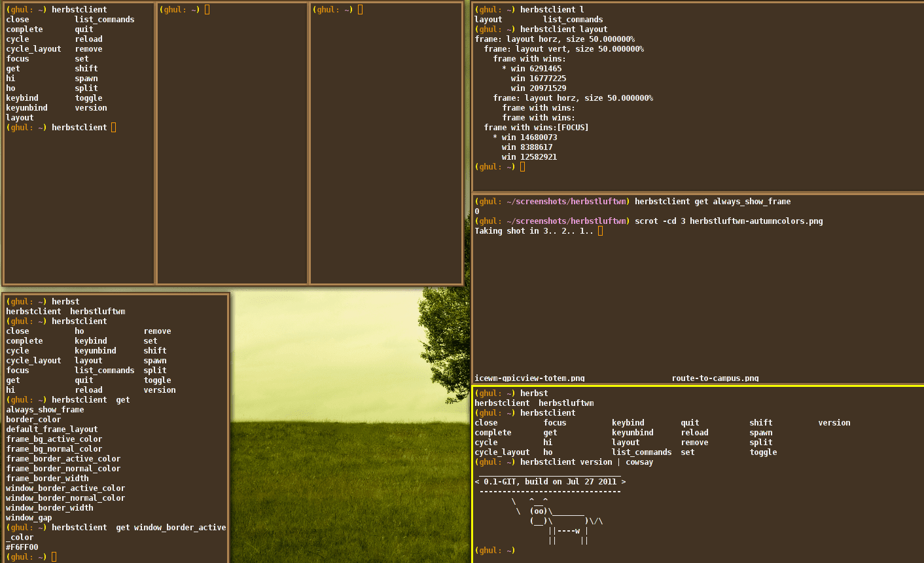Click the 'frame_border_width' setting name

tap(47, 479)
